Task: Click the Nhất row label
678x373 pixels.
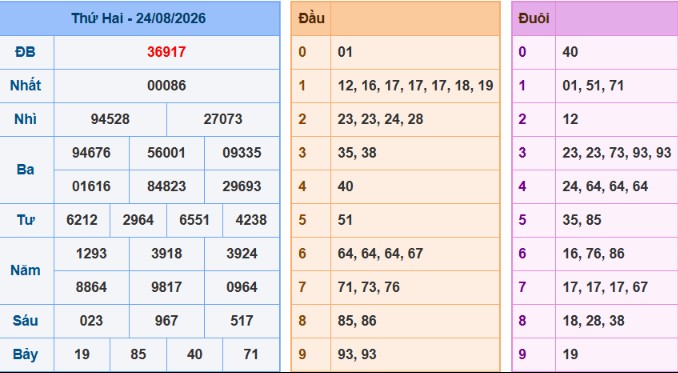Action: 26,86
